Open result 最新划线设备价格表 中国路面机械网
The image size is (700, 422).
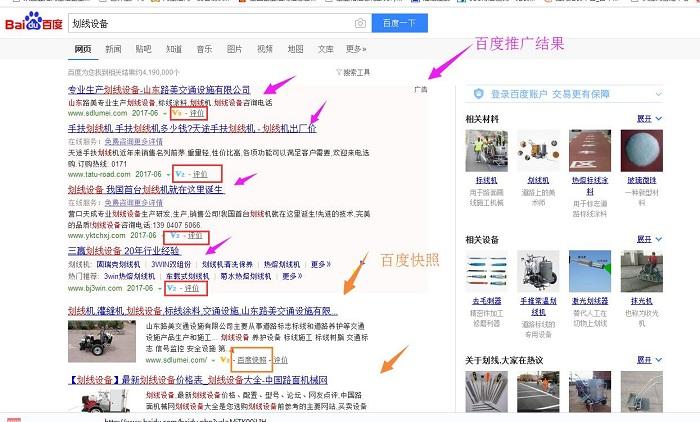[x=198, y=380]
